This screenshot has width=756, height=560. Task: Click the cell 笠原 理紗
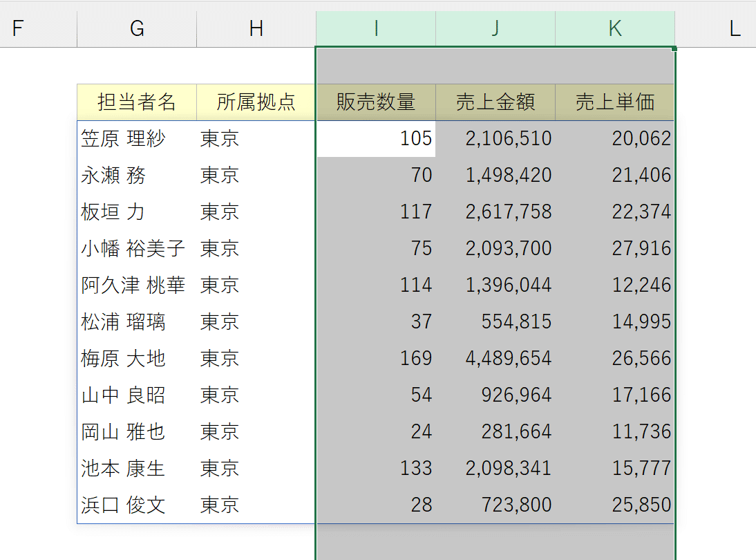click(x=137, y=138)
